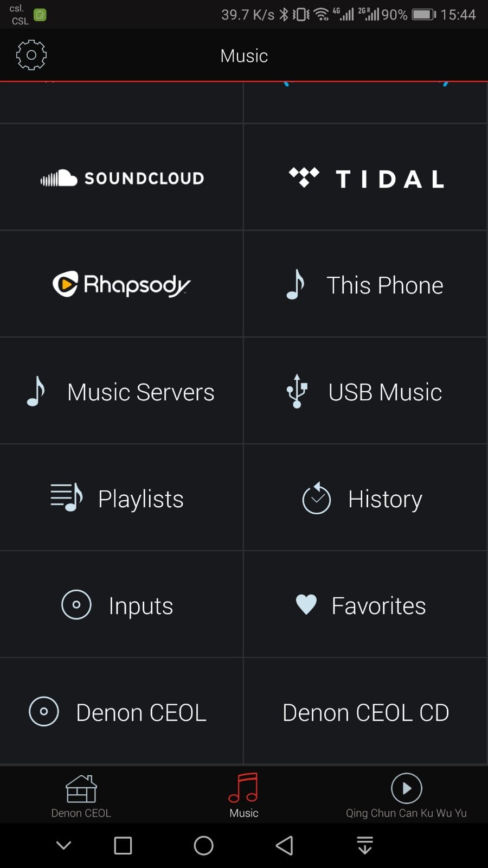
Task: Browse Music Servers
Action: pyautogui.click(x=121, y=391)
